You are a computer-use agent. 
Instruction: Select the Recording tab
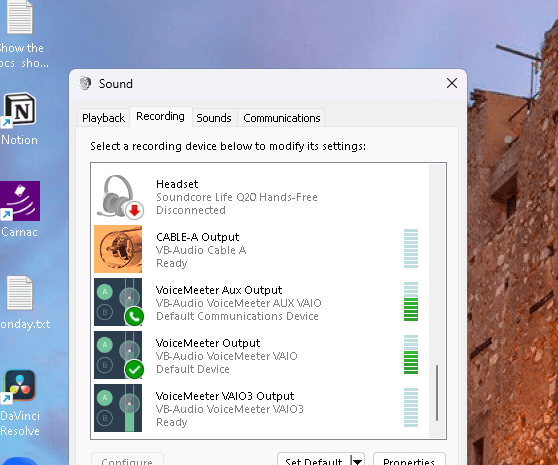tap(160, 116)
